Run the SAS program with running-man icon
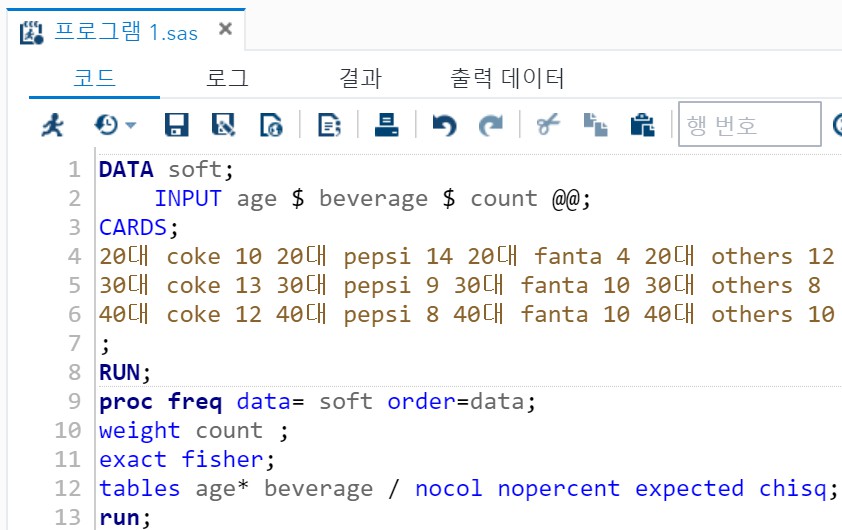842x530 pixels. click(x=53, y=125)
